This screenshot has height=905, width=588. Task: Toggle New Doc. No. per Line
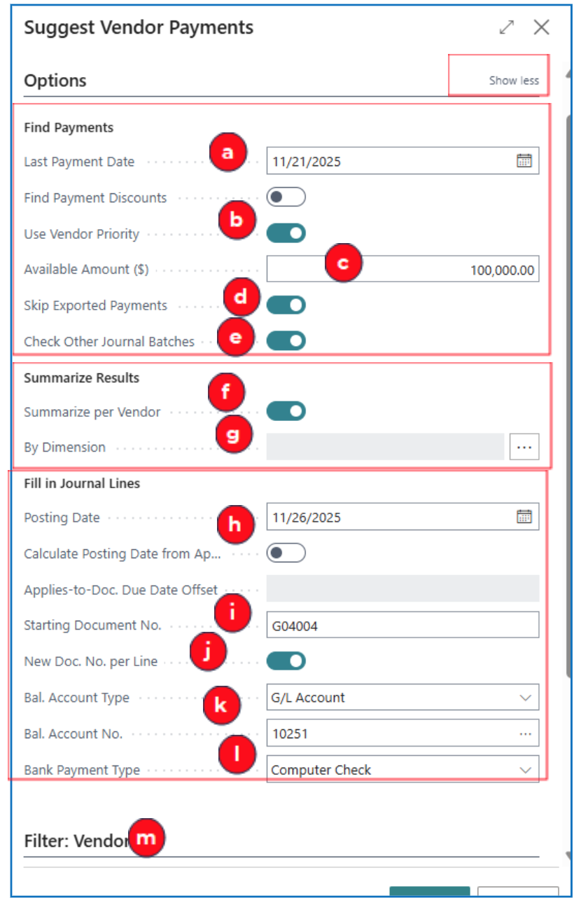tap(286, 661)
